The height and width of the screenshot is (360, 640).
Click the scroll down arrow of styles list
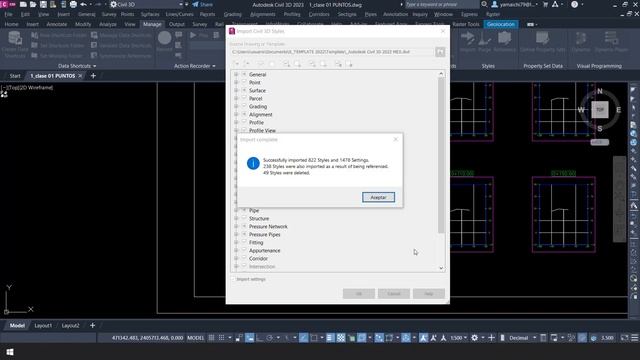tap(441, 268)
